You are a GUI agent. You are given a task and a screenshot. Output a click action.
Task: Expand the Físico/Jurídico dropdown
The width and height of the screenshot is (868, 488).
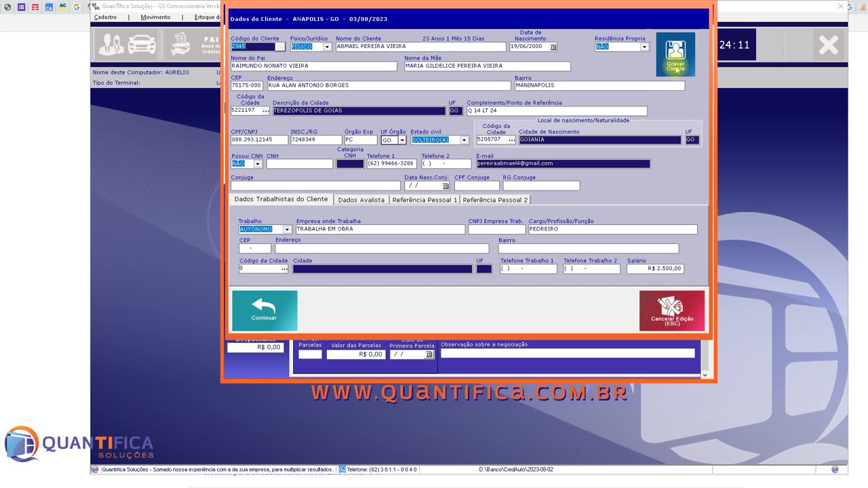tap(327, 47)
